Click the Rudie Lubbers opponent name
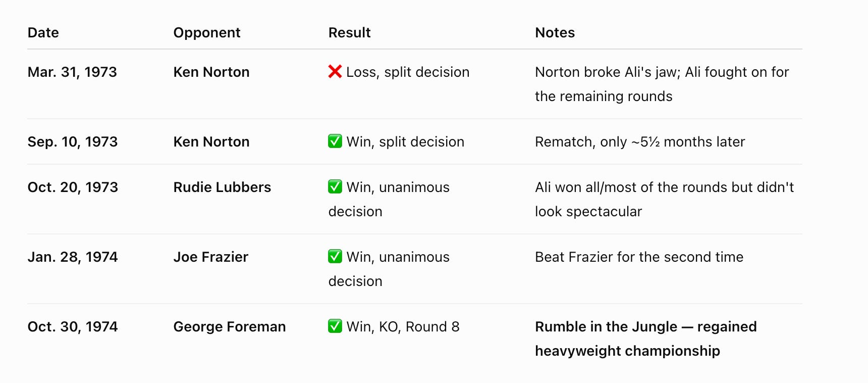The height and width of the screenshot is (383, 868). click(x=223, y=187)
